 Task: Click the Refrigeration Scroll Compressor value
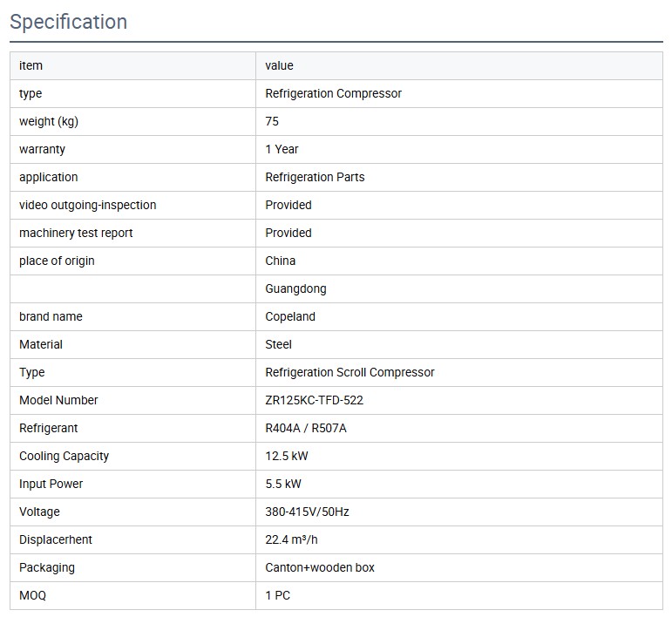[350, 372]
